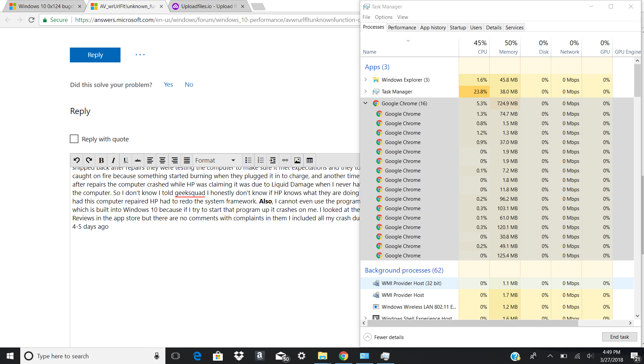
Task: Justify text in reply editor
Action: pyautogui.click(x=187, y=160)
